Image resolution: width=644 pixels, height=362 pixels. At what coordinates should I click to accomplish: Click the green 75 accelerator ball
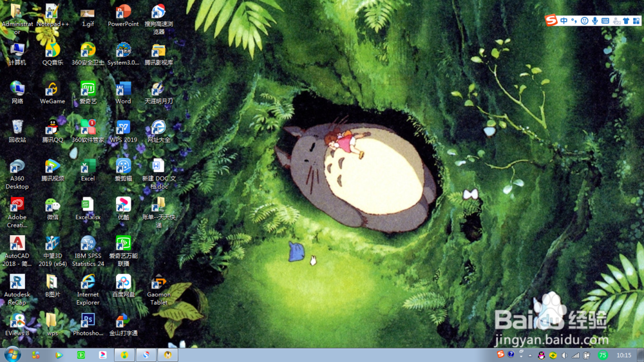click(603, 355)
